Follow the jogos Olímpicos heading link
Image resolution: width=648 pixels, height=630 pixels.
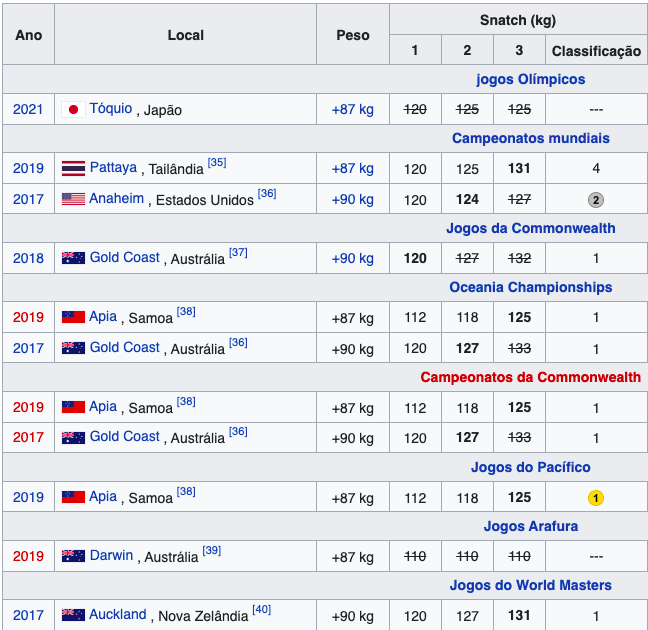(x=530, y=79)
